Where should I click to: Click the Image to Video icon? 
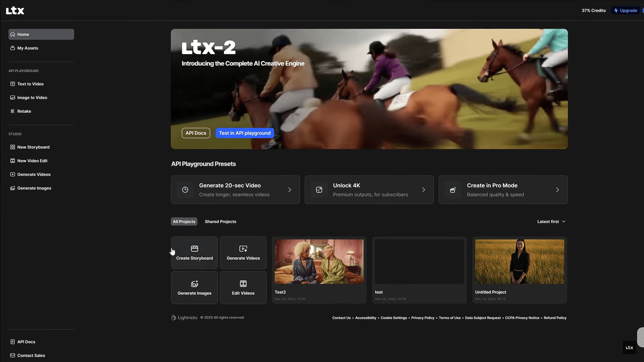pyautogui.click(x=13, y=98)
